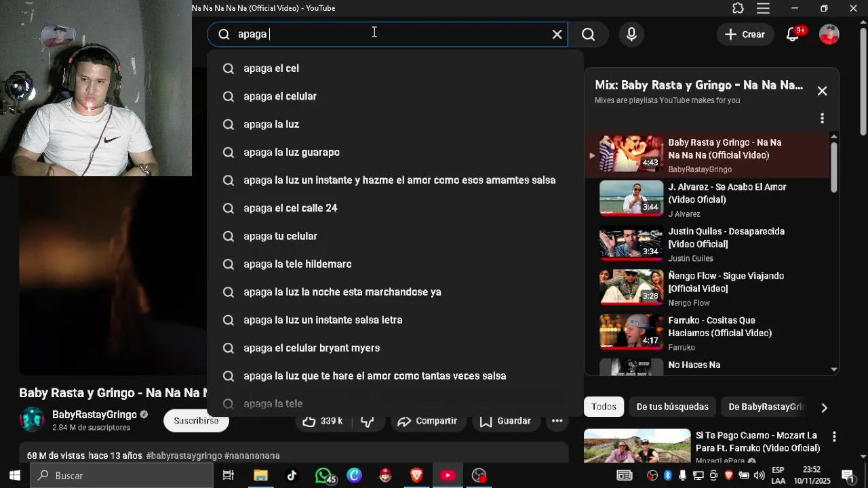
Task: Focus the search field containing 'apaga'
Action: 387,35
